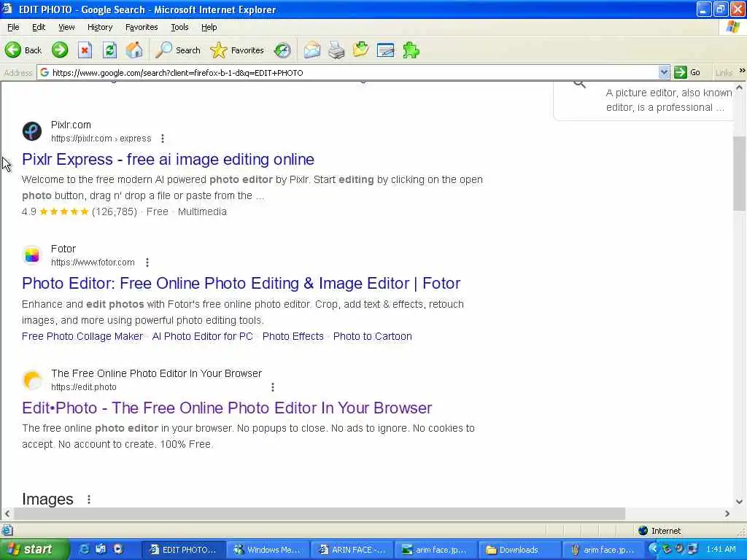Open the Favorites menu

142,27
